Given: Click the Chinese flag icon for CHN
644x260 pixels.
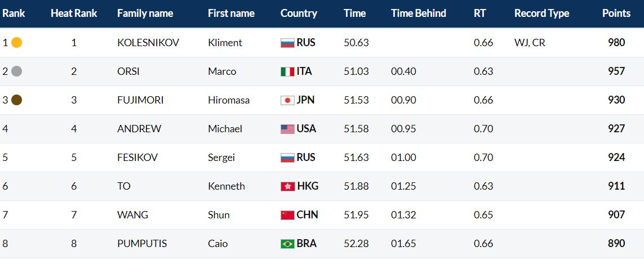Looking at the screenshot, I should coord(287,215).
